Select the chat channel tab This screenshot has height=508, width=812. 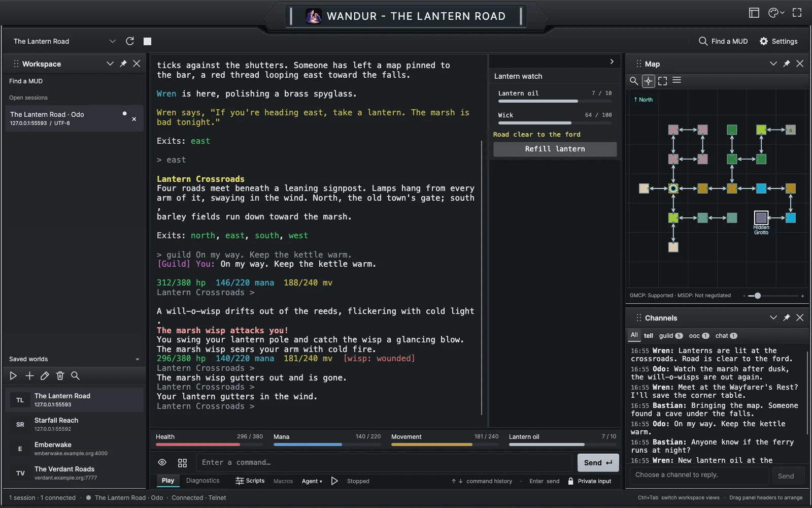726,336
